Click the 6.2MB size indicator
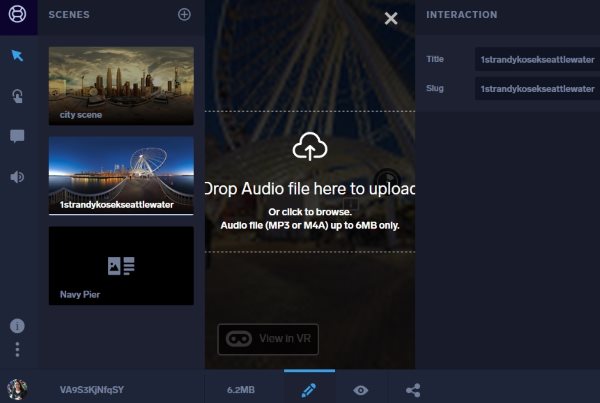Screen dimensions: 600x403 tap(241, 390)
